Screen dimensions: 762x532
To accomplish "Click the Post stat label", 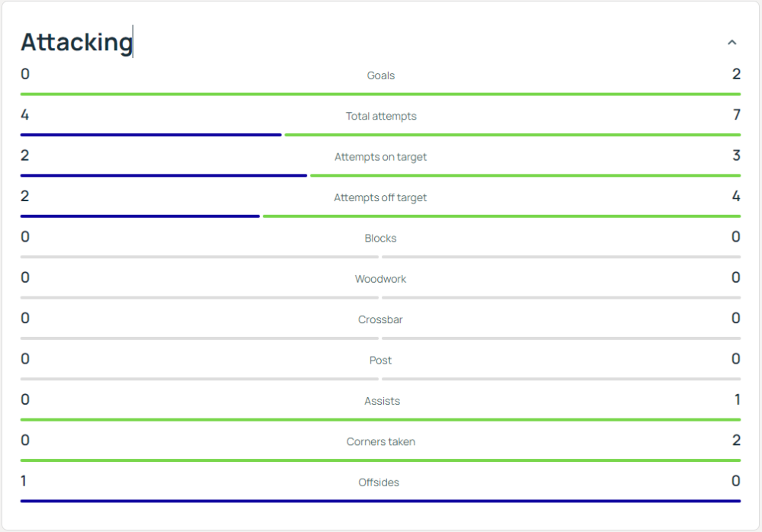I will pyautogui.click(x=380, y=361).
